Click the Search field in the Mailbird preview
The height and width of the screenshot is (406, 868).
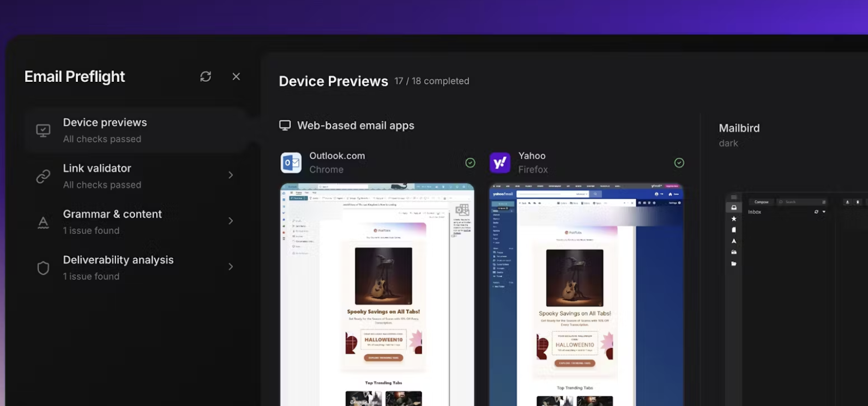(801, 202)
